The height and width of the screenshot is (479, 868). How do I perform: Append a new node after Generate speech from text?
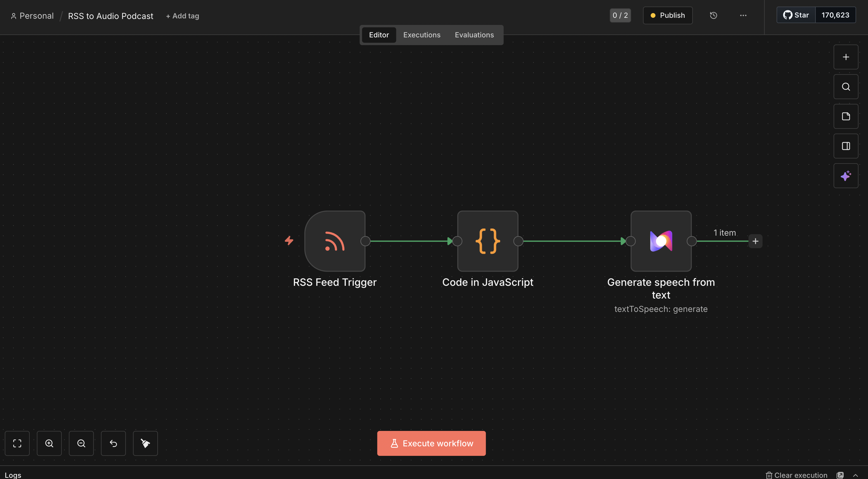coord(755,241)
